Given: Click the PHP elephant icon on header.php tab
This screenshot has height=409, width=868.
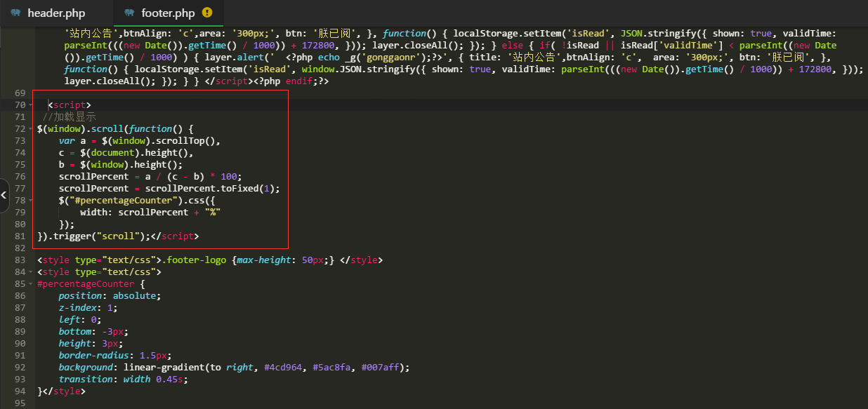Looking at the screenshot, I should point(15,13).
